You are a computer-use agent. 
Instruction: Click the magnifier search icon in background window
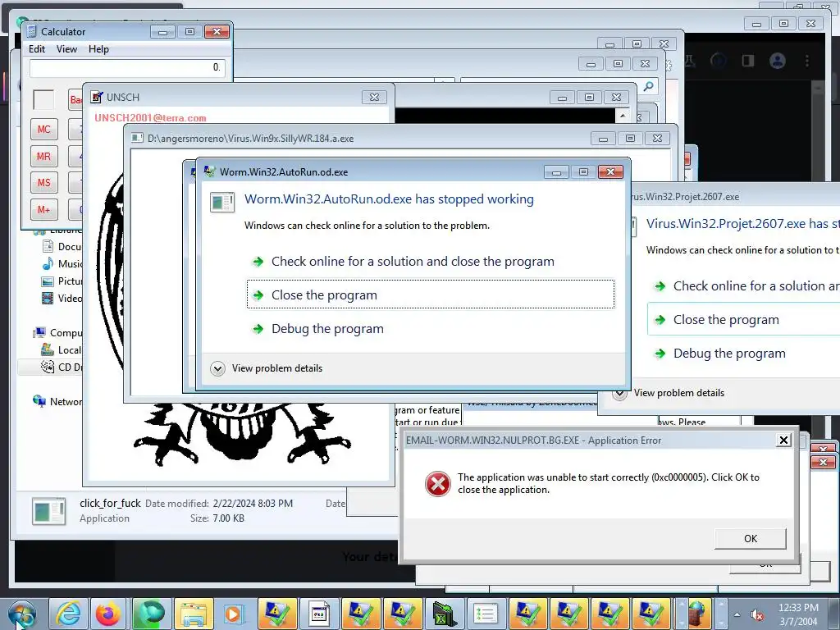648,86
